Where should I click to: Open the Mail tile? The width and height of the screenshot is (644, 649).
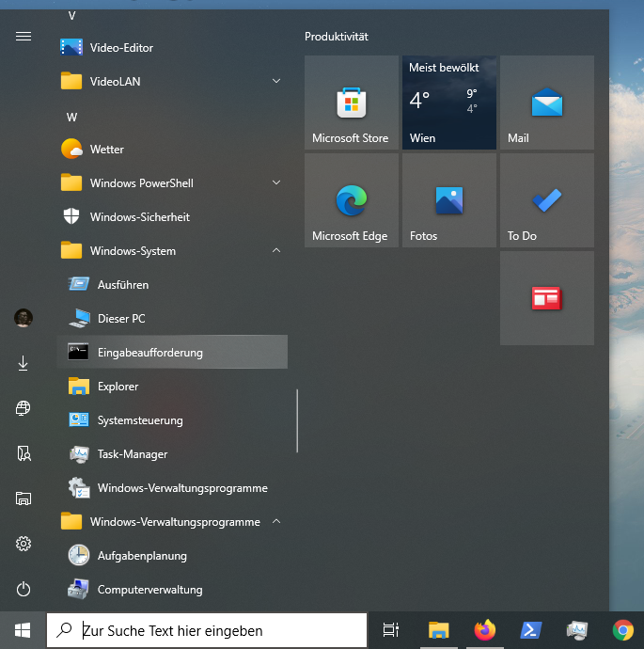[547, 103]
